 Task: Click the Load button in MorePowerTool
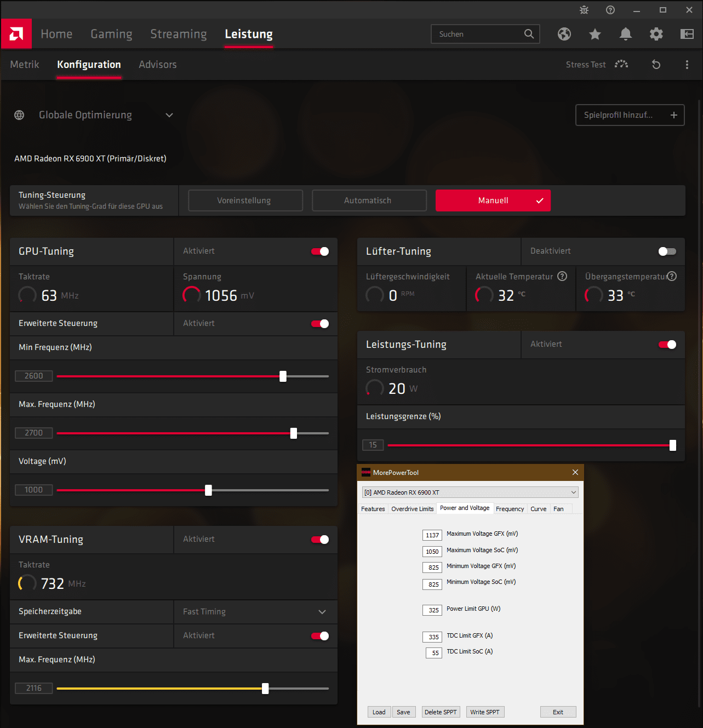click(x=379, y=712)
